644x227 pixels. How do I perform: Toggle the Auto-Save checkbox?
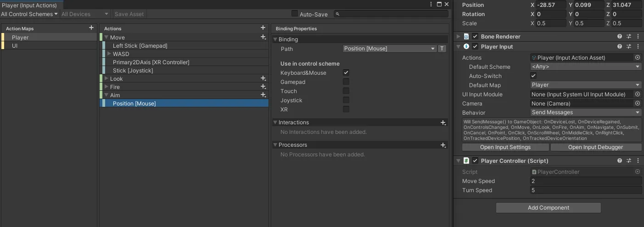click(x=295, y=14)
